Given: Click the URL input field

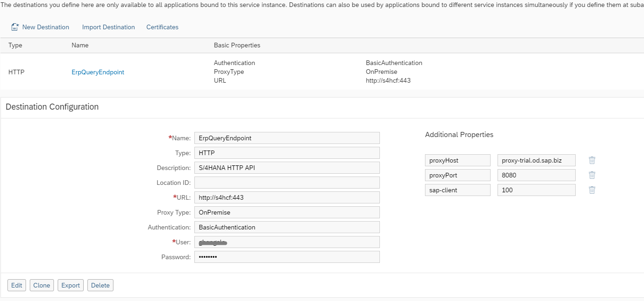Looking at the screenshot, I should pos(287,197).
